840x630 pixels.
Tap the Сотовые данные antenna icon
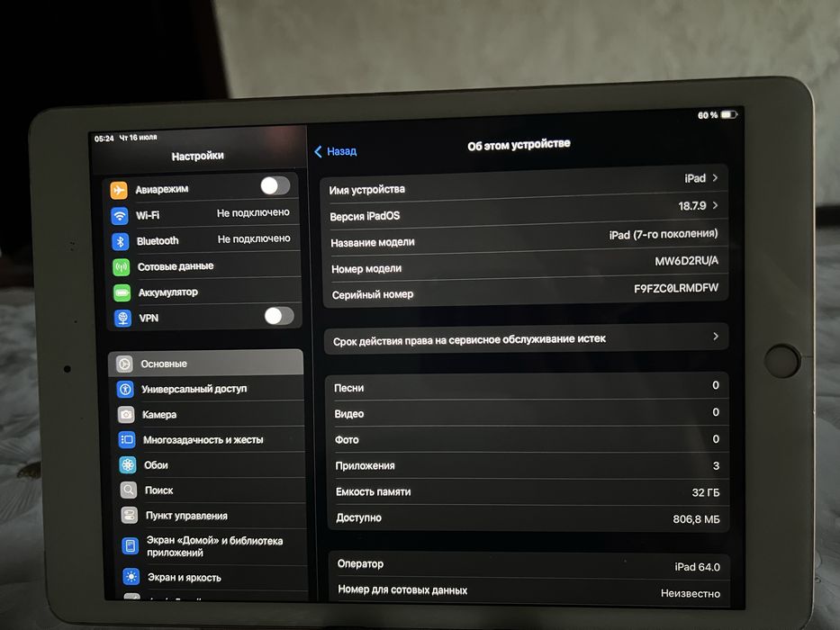(x=122, y=266)
